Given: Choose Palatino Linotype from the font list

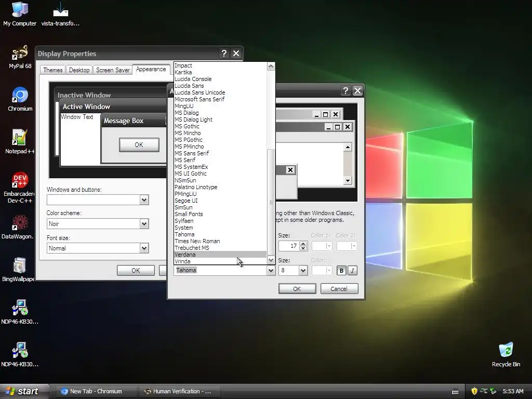Looking at the screenshot, I should pyautogui.click(x=220, y=187).
